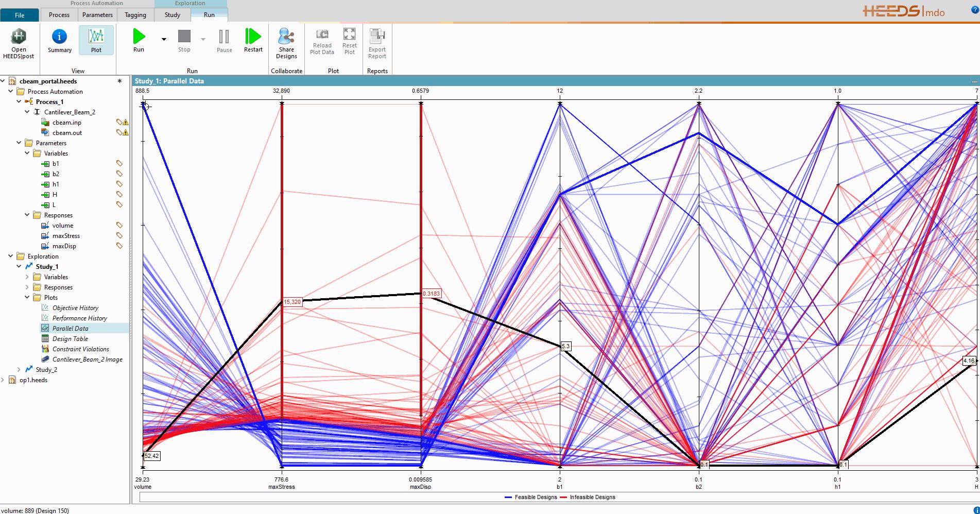Collapse the Variables folder under Parameters
The width and height of the screenshot is (980, 514).
27,153
